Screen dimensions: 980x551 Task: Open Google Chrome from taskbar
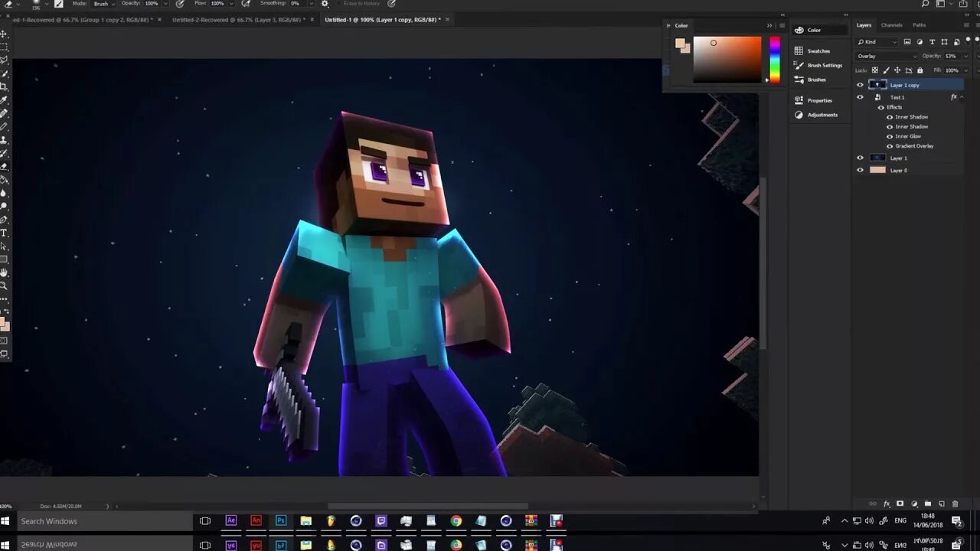(456, 521)
